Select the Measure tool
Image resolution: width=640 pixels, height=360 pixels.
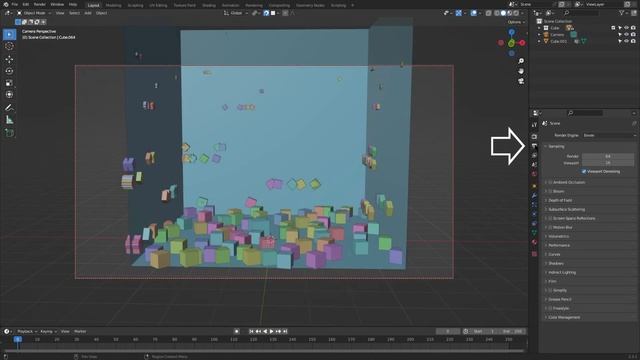[9, 120]
